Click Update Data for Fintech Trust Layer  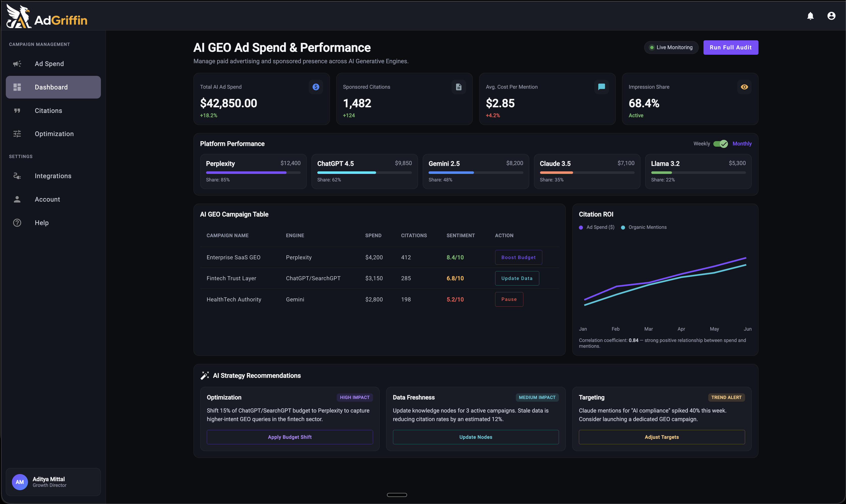(x=517, y=278)
